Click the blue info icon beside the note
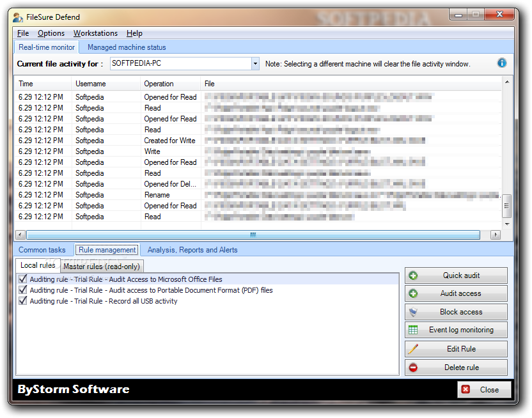532x418 pixels. click(x=502, y=63)
